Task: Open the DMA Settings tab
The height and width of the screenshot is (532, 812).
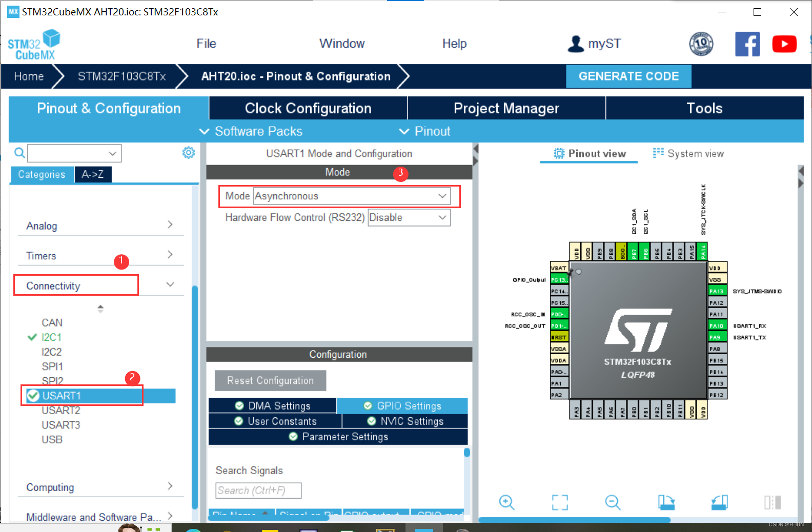Action: 272,405
